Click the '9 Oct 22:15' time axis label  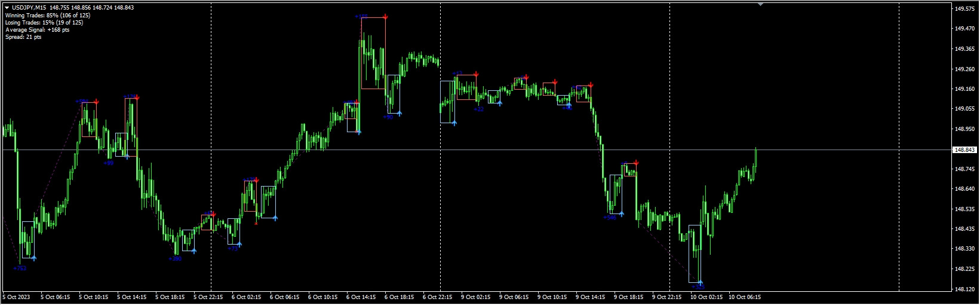pos(667,297)
